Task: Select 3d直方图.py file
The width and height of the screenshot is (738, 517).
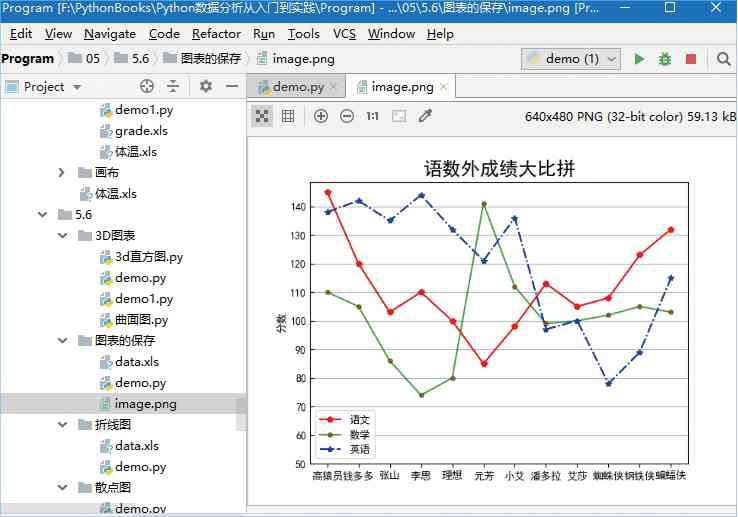Action: [x=141, y=257]
